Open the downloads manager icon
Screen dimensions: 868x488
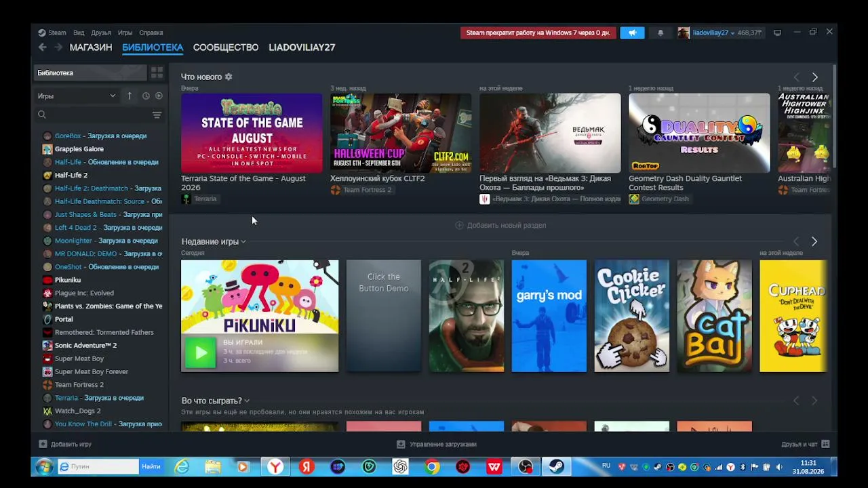pos(401,444)
